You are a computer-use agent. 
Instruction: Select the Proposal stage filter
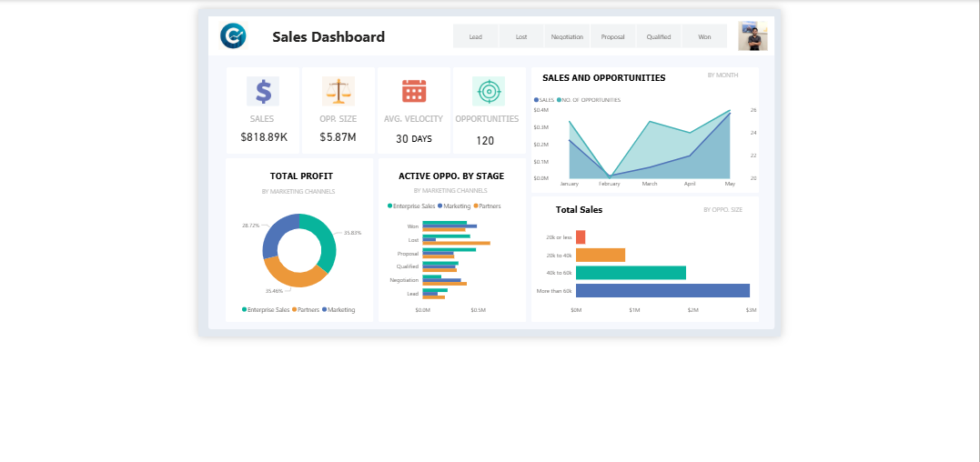pos(612,37)
